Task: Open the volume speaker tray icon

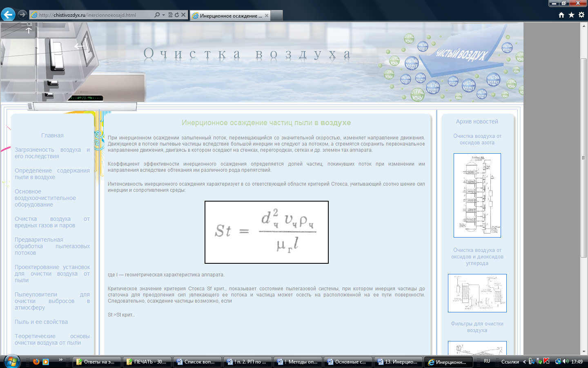Action: click(x=566, y=361)
